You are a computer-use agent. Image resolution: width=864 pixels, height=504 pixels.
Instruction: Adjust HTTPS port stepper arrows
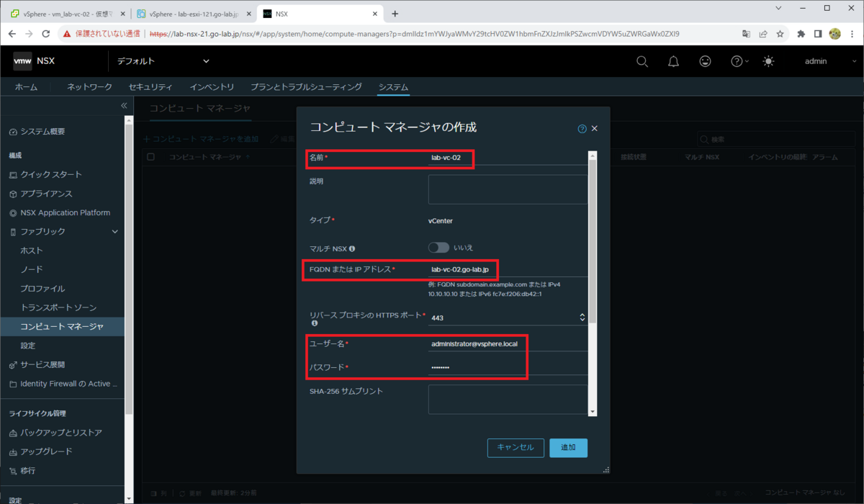click(582, 317)
